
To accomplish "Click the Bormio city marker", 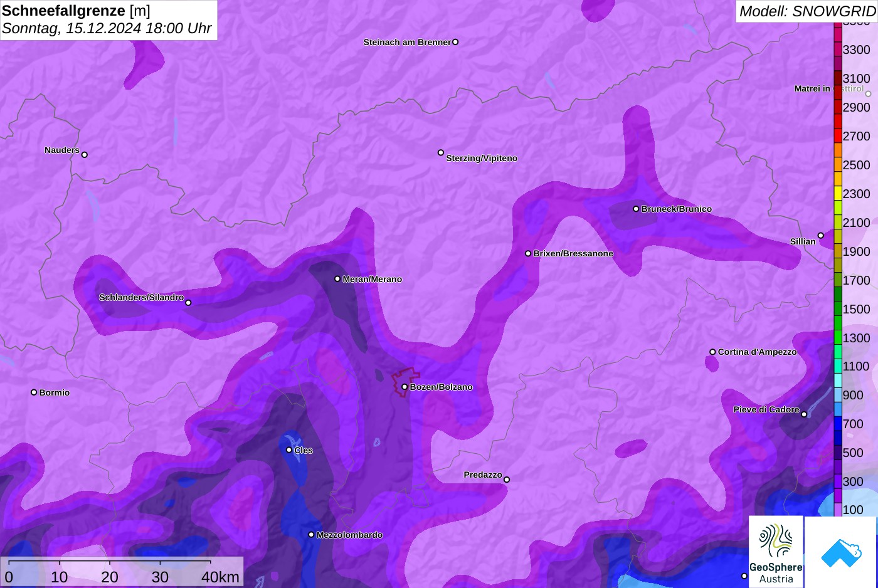I will point(34,392).
